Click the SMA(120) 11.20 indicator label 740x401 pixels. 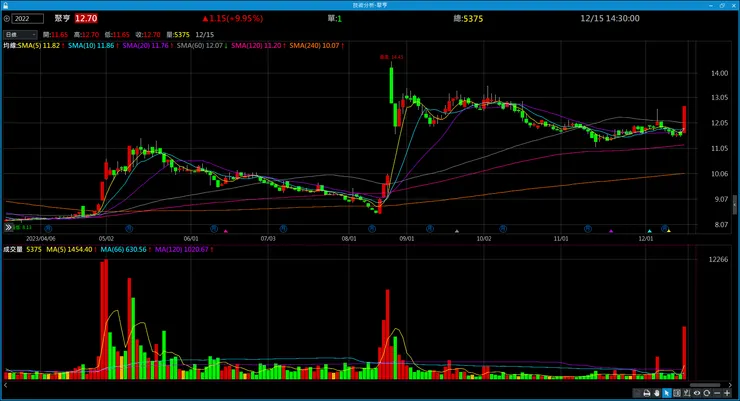coord(258,46)
